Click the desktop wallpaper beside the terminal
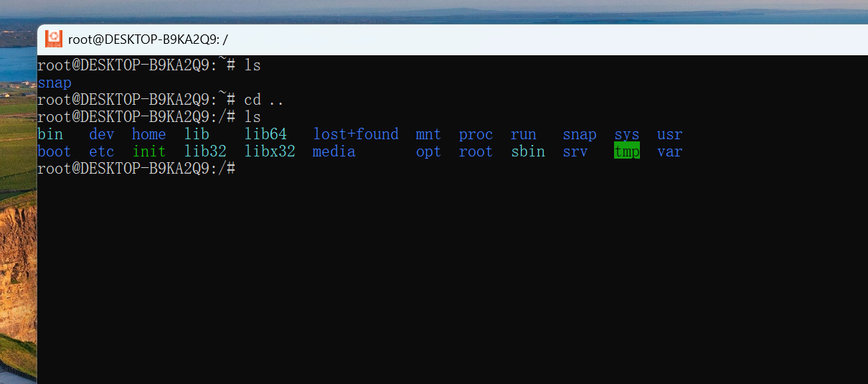Image resolution: width=868 pixels, height=384 pixels. click(18, 215)
